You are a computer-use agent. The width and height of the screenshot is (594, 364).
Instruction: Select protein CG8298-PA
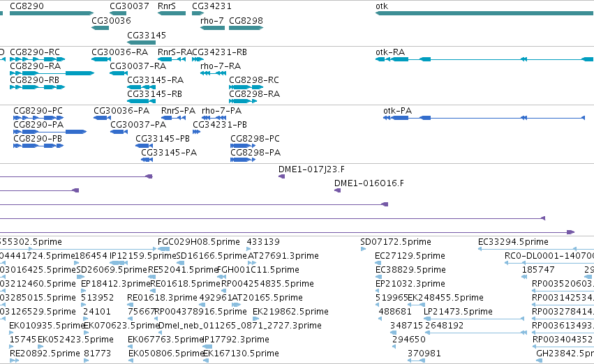tap(255, 153)
